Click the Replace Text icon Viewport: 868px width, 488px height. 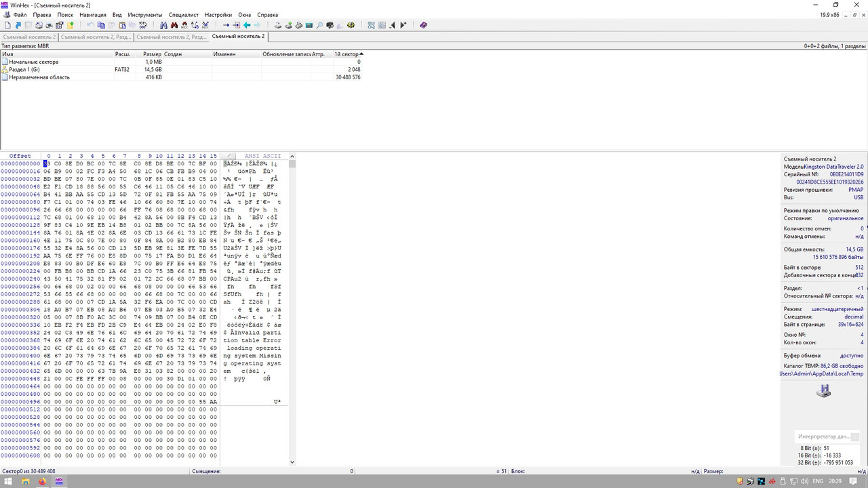point(195,25)
